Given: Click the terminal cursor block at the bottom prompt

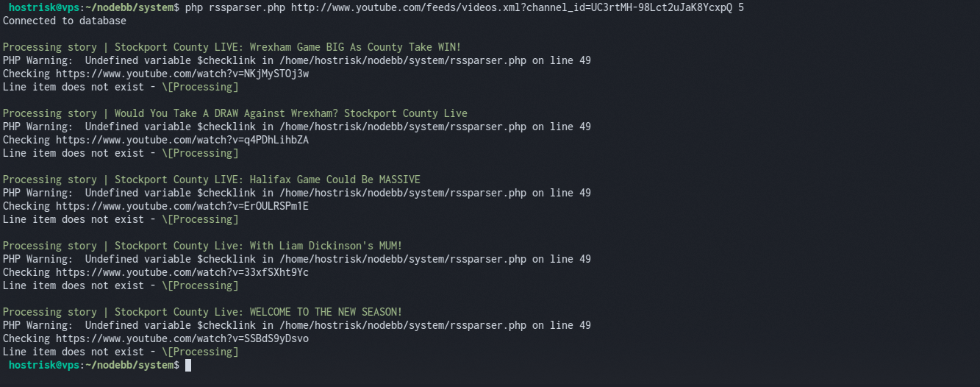Looking at the screenshot, I should coord(188,365).
